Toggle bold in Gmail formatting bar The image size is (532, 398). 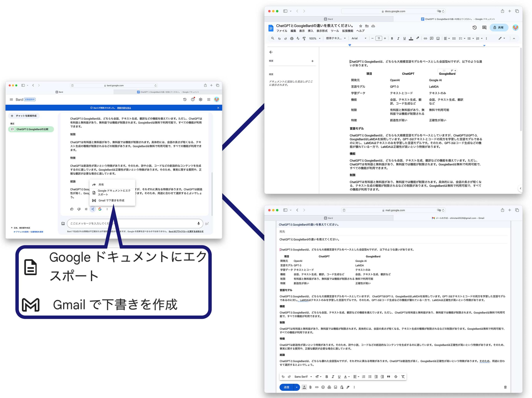pos(327,377)
